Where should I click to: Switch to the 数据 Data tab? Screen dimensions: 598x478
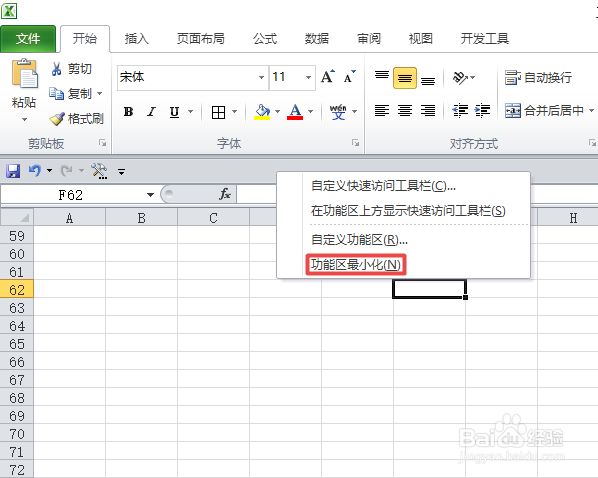[x=317, y=39]
